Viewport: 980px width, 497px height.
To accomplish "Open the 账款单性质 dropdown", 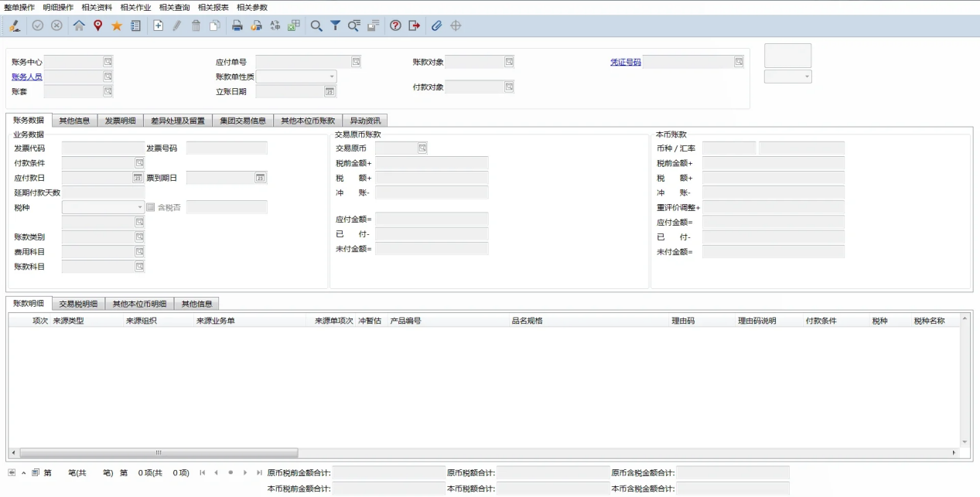I will [x=331, y=76].
